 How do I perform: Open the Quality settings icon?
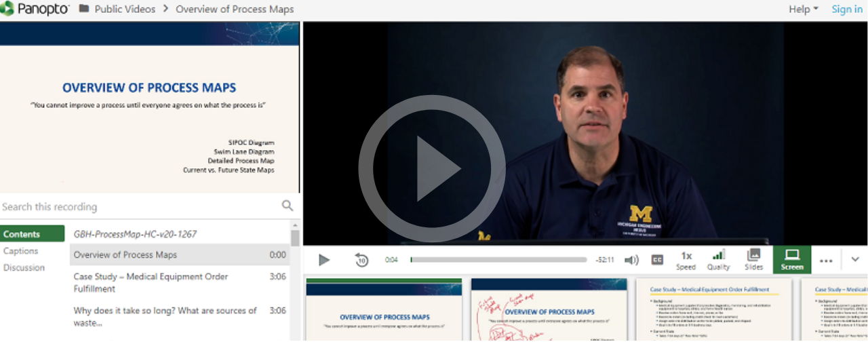[x=718, y=260]
